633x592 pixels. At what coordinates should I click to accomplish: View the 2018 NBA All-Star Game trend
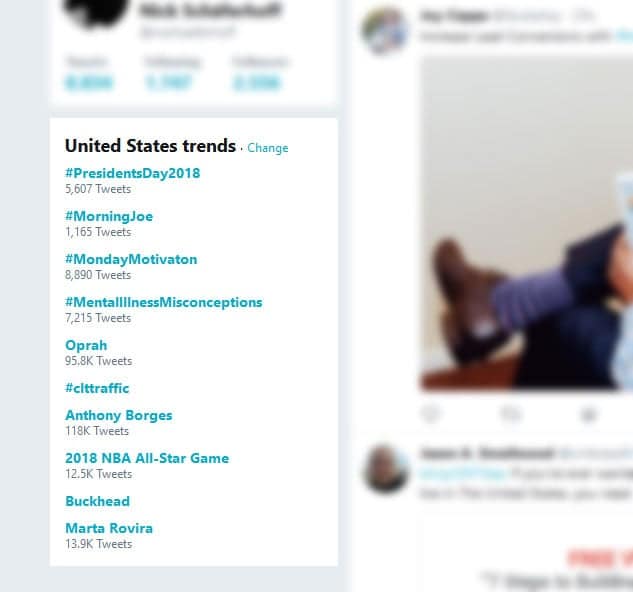(147, 458)
